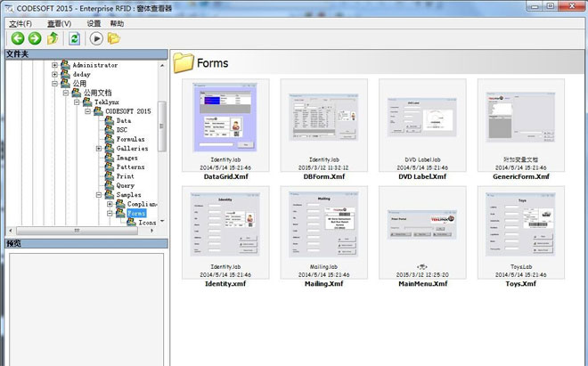Select the Patterns folder icon

[109, 167]
